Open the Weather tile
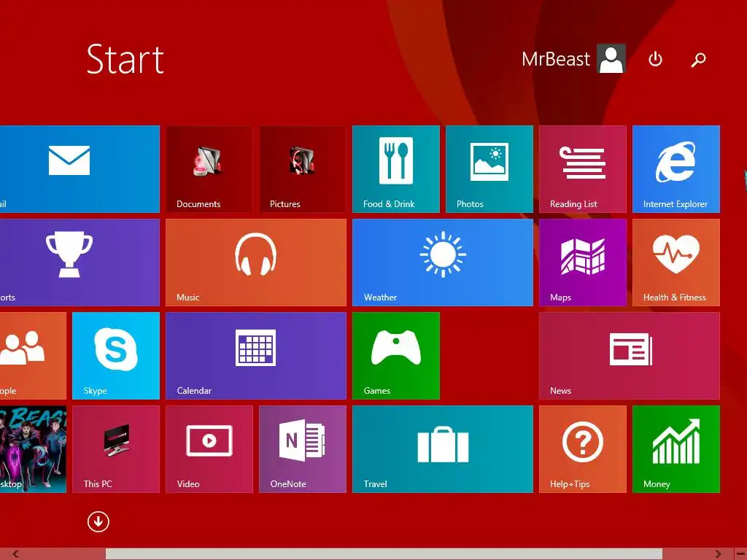The image size is (747, 560). [x=443, y=262]
